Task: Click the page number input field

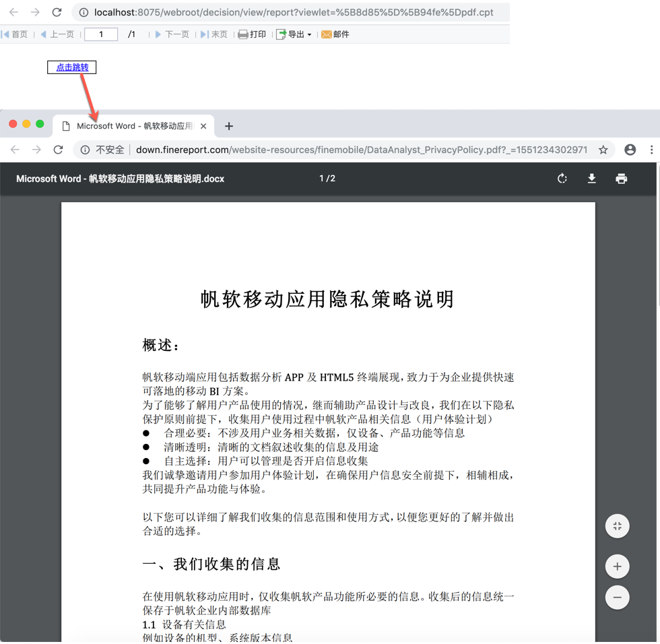Action: click(101, 34)
